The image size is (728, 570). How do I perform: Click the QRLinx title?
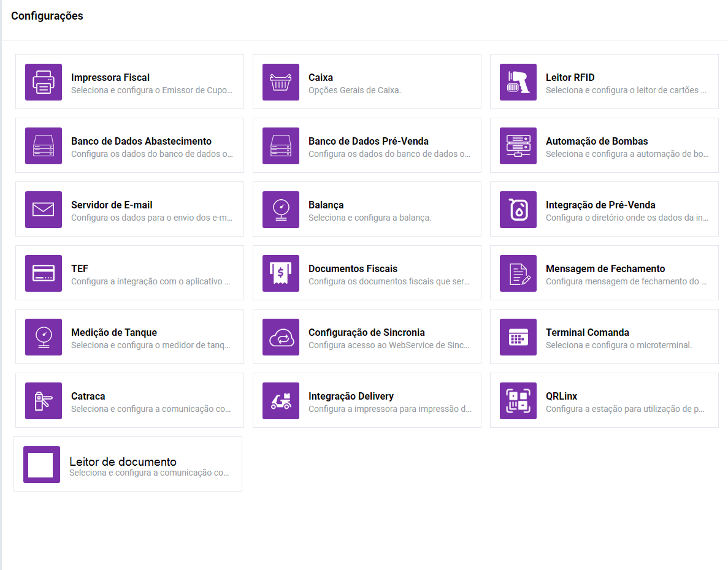coord(561,396)
